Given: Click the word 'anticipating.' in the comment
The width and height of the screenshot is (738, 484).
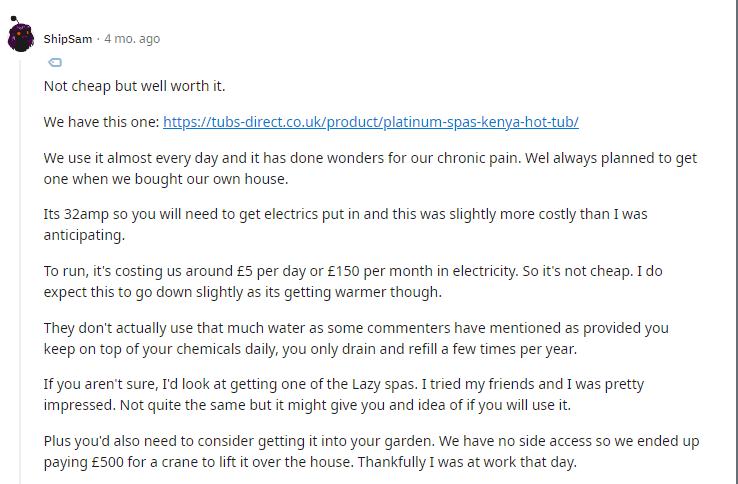Looking at the screenshot, I should pos(84,235).
